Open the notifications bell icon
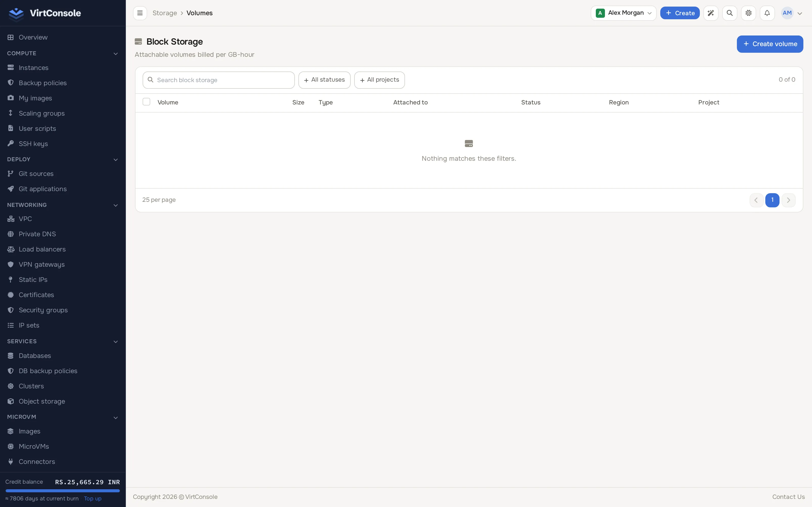 (767, 13)
